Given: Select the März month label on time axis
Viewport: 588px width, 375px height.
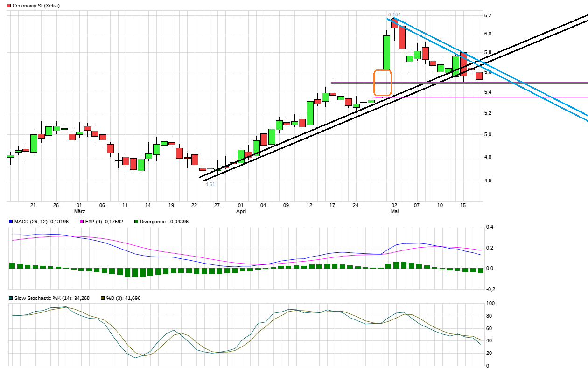Looking at the screenshot, I should 80,211.
